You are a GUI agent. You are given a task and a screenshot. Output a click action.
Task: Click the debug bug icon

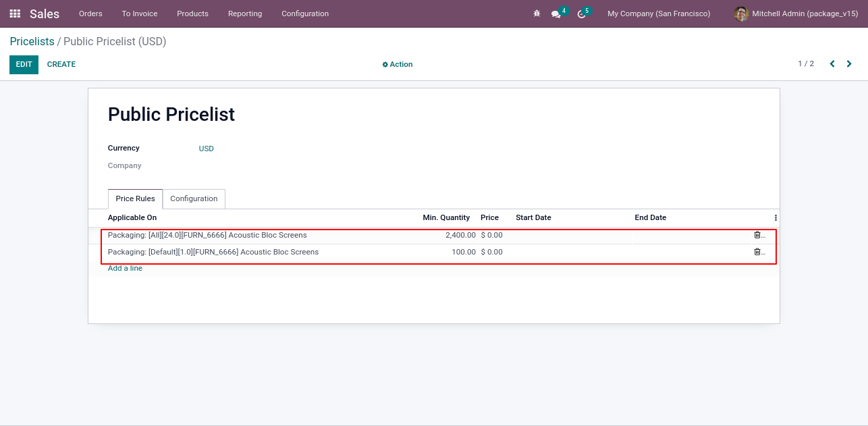(537, 14)
